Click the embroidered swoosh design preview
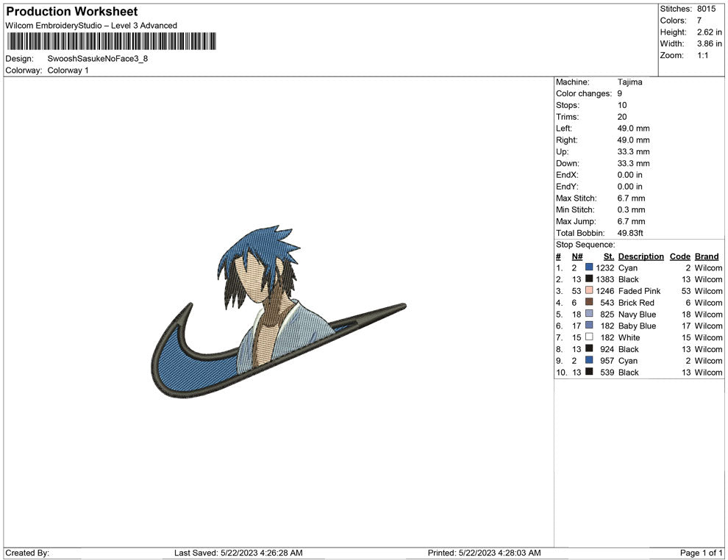Screen dimensions: 728x560 point(279,312)
